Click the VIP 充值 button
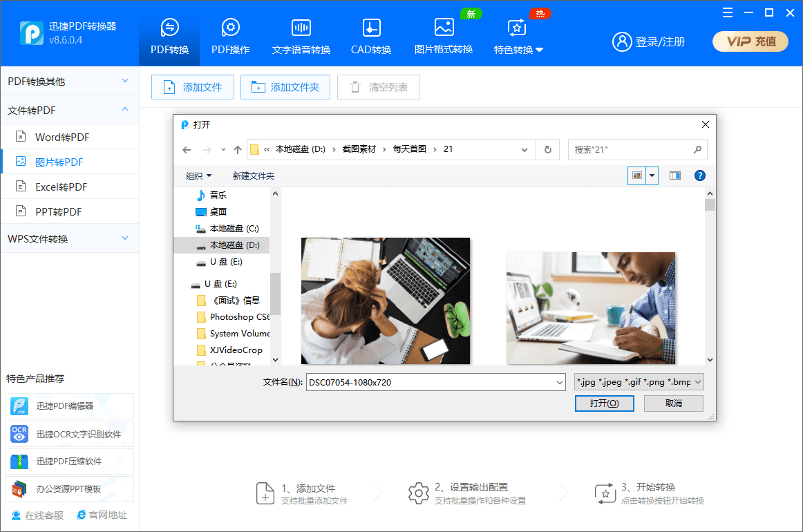Viewport: 803px width, 532px height. [750, 41]
